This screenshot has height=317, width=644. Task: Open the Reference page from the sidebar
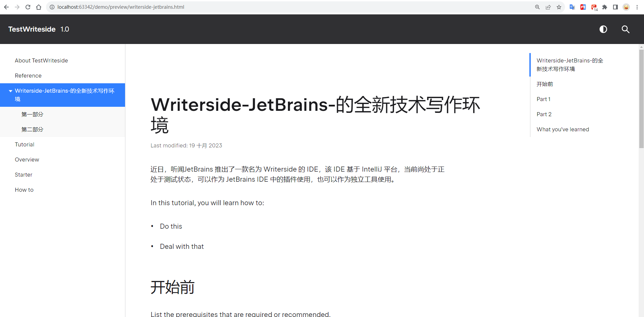click(x=28, y=76)
